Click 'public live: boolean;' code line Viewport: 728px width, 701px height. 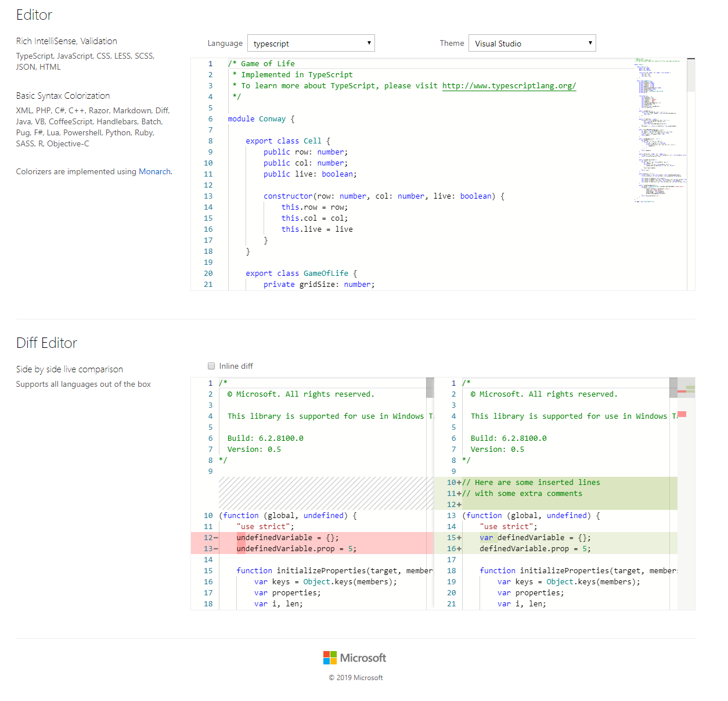tap(310, 174)
